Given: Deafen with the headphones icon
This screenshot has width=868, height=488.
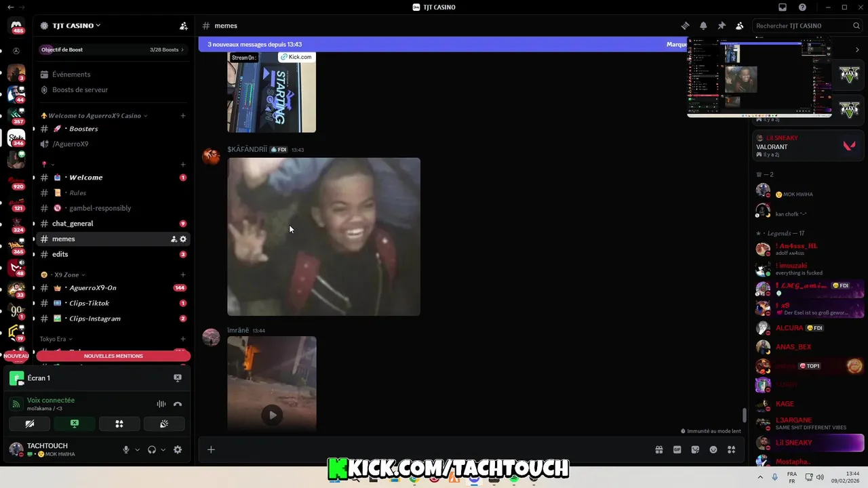Looking at the screenshot, I should (152, 449).
